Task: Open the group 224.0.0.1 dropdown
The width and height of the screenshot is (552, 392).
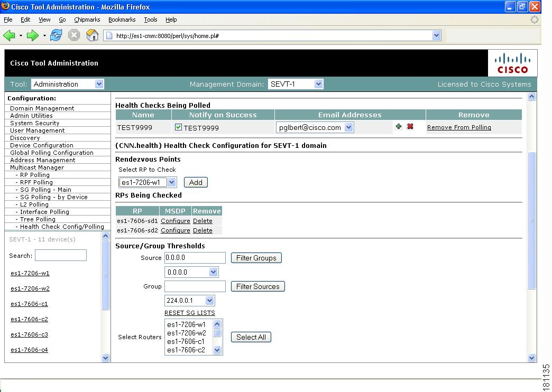Action: click(189, 301)
